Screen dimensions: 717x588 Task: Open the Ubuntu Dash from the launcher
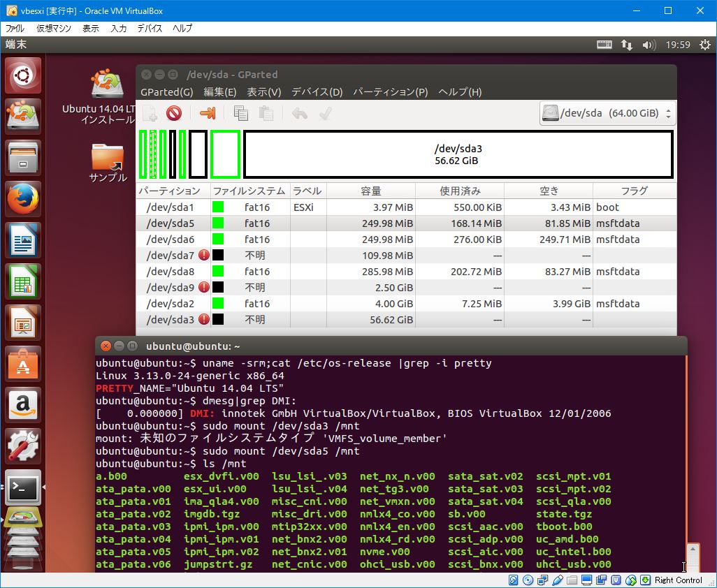(23, 75)
